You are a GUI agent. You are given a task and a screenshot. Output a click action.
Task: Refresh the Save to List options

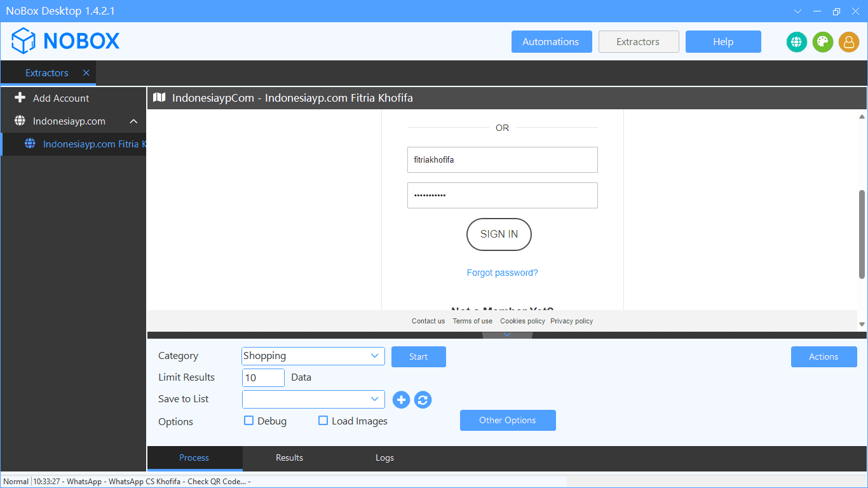coord(423,400)
